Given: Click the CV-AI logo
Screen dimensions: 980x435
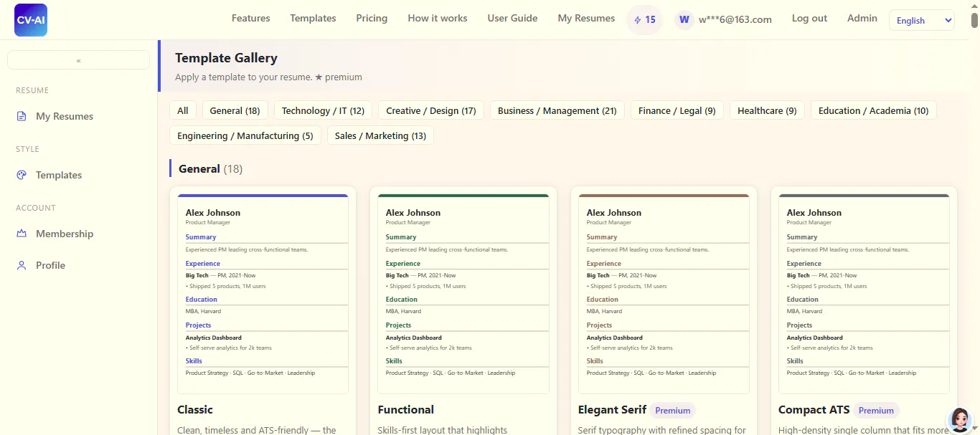Looking at the screenshot, I should click(31, 20).
